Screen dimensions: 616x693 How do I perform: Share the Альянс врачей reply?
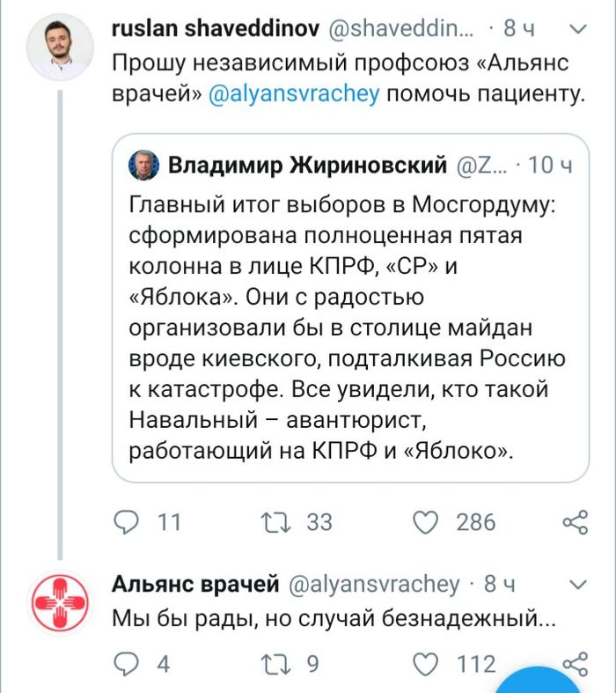(x=575, y=663)
